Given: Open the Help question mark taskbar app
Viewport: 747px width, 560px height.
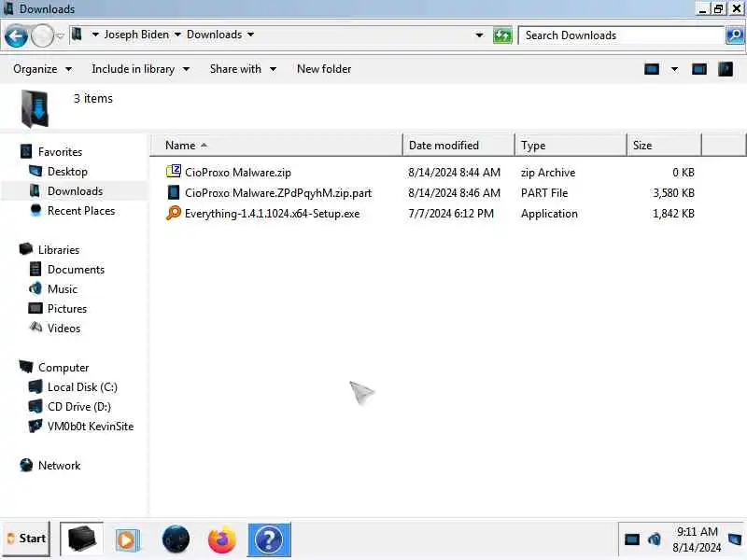Looking at the screenshot, I should [269, 539].
